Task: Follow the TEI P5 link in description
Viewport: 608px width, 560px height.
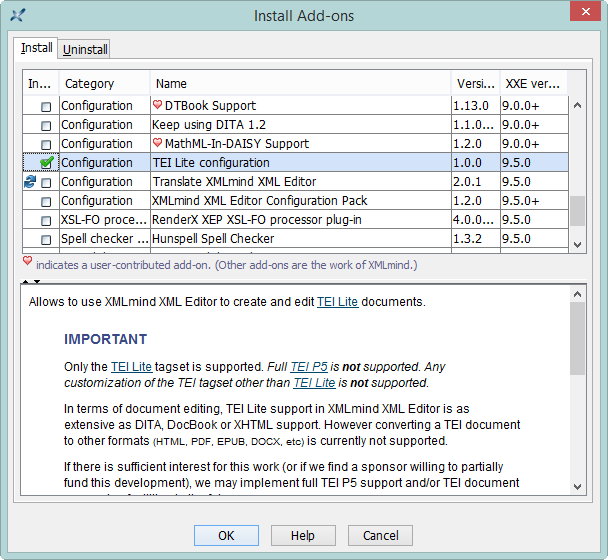Action: click(x=309, y=366)
